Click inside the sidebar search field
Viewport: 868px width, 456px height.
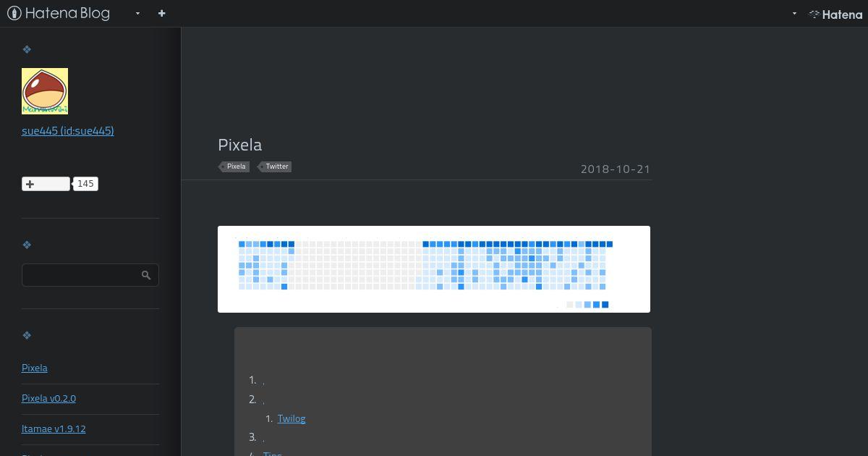click(x=80, y=275)
